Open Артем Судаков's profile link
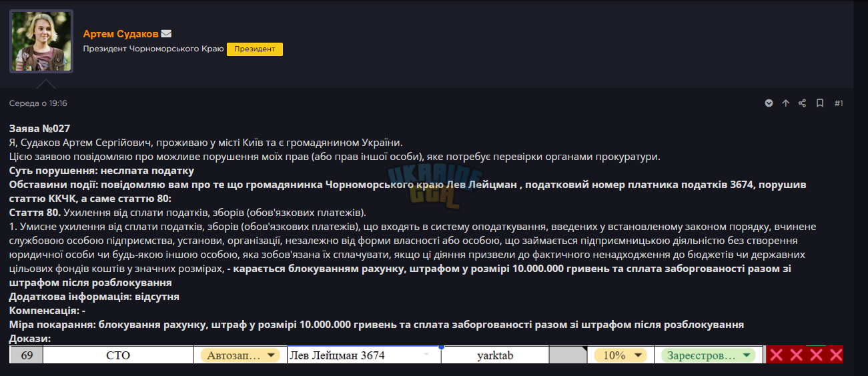The width and height of the screenshot is (868, 376). [120, 33]
